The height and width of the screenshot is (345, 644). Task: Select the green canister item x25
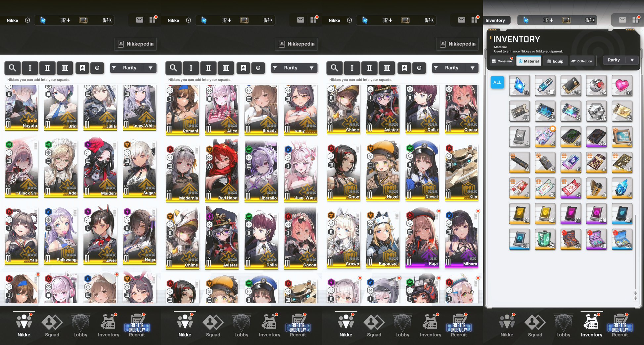(x=545, y=239)
